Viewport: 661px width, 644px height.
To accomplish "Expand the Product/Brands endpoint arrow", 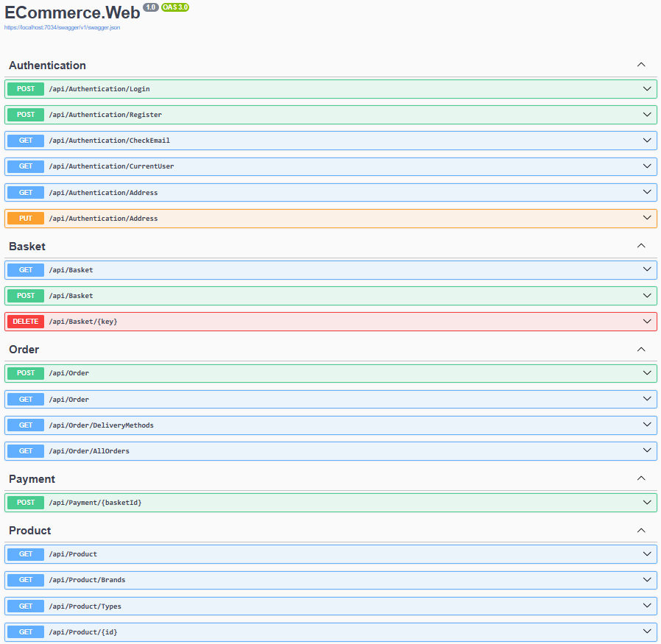I will click(x=647, y=580).
